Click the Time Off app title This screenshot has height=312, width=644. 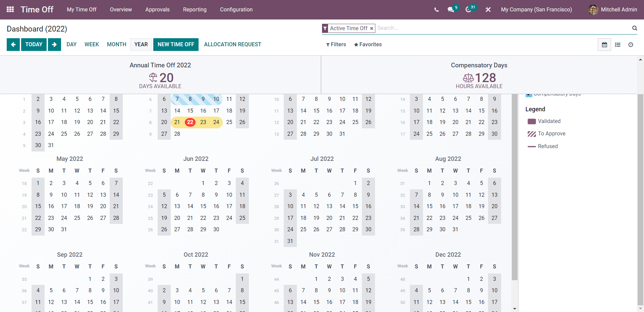(37, 9)
